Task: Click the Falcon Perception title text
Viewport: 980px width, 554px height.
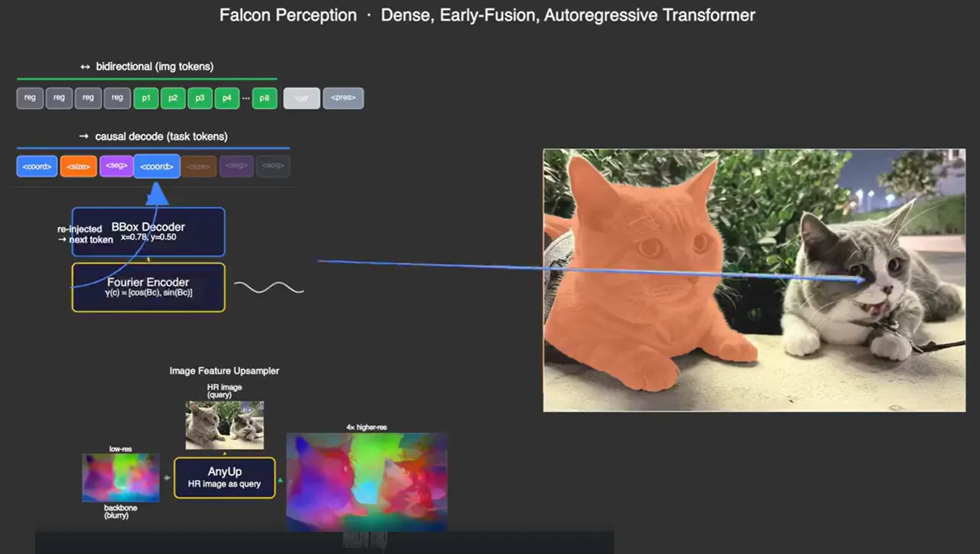Action: tap(288, 15)
